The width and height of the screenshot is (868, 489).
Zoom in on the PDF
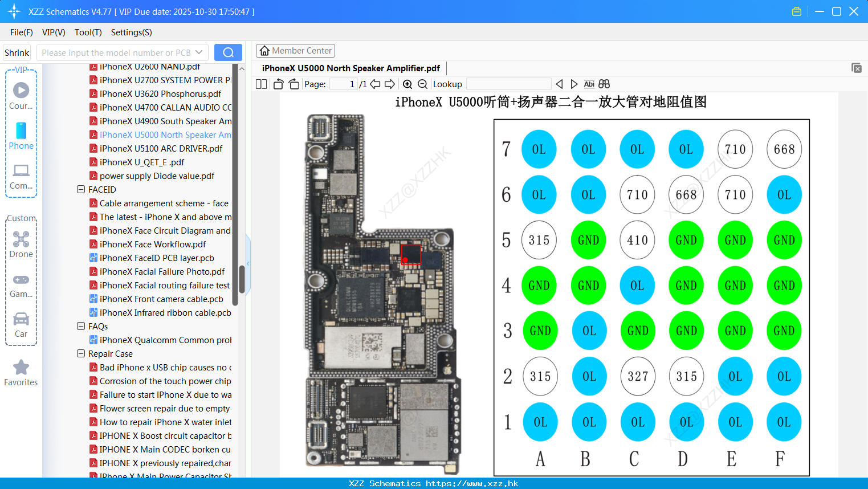(407, 84)
